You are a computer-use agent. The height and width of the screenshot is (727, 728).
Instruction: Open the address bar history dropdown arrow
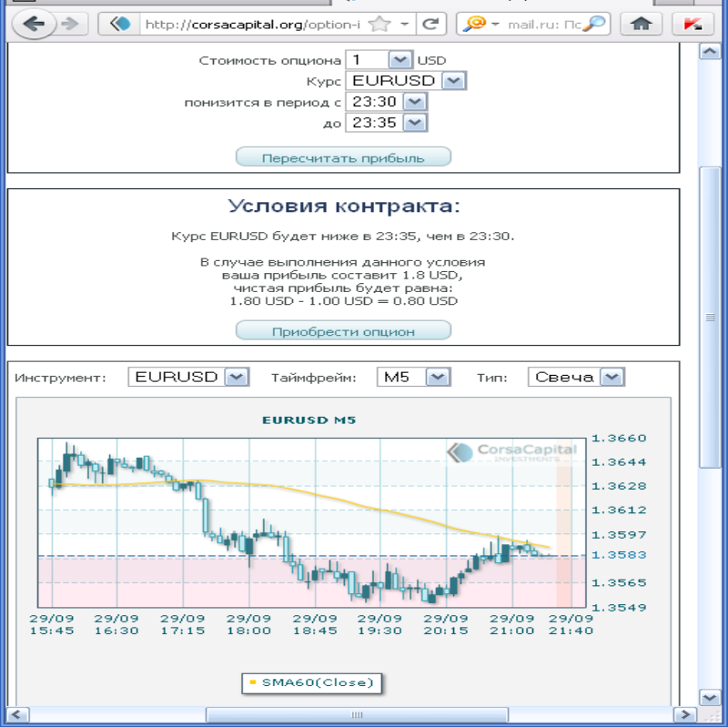point(404,24)
